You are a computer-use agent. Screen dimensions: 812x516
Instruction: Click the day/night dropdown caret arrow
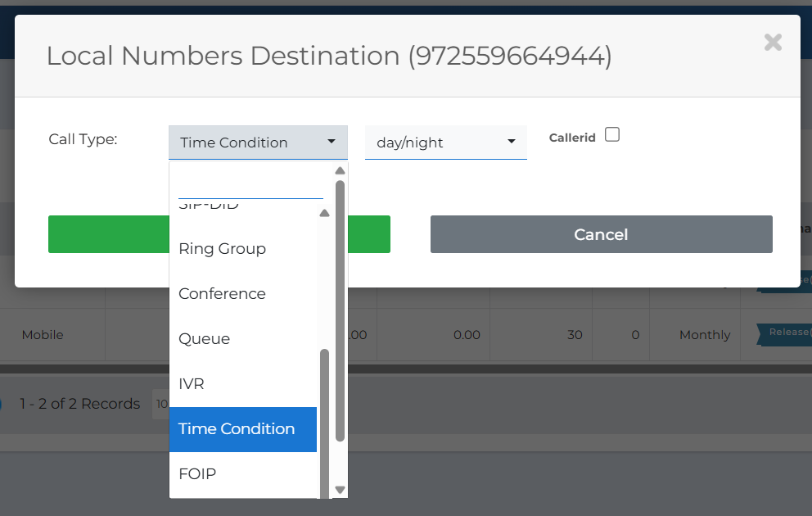click(512, 142)
